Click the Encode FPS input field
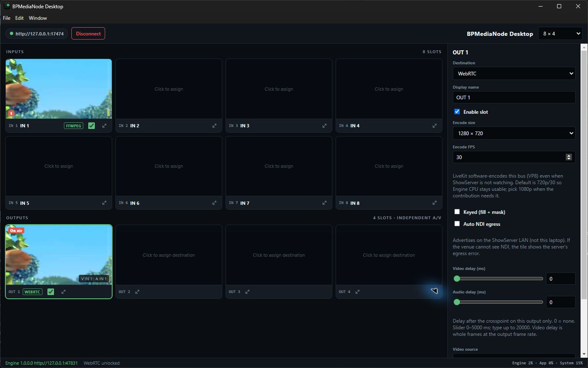Screen dimensions: 588x368 [514, 157]
